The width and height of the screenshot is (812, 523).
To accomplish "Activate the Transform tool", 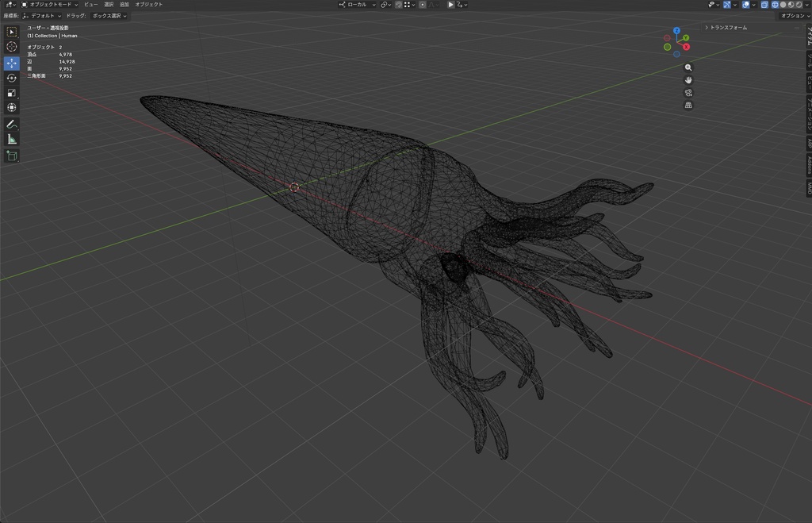I will (x=11, y=107).
